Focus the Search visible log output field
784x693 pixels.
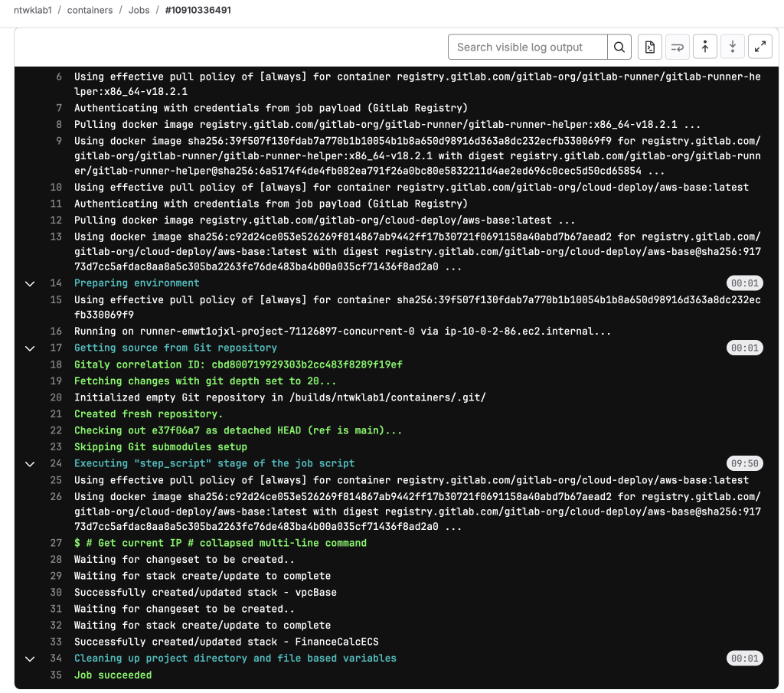pyautogui.click(x=528, y=47)
